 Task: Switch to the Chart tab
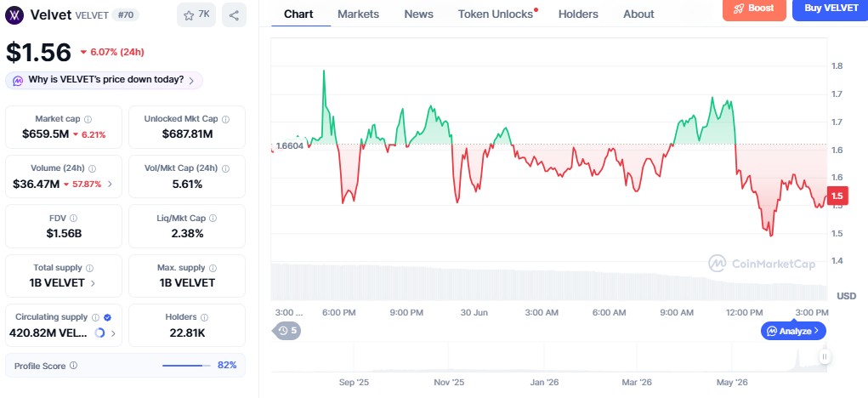298,14
